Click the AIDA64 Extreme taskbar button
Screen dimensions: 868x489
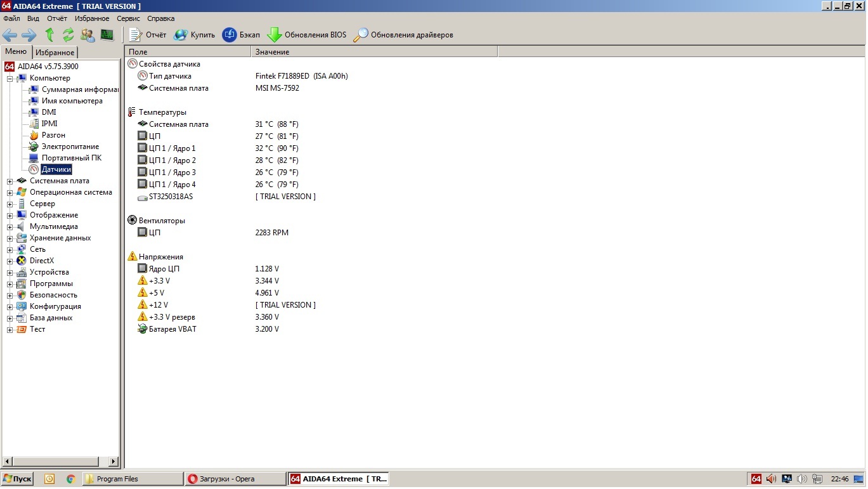tap(339, 479)
